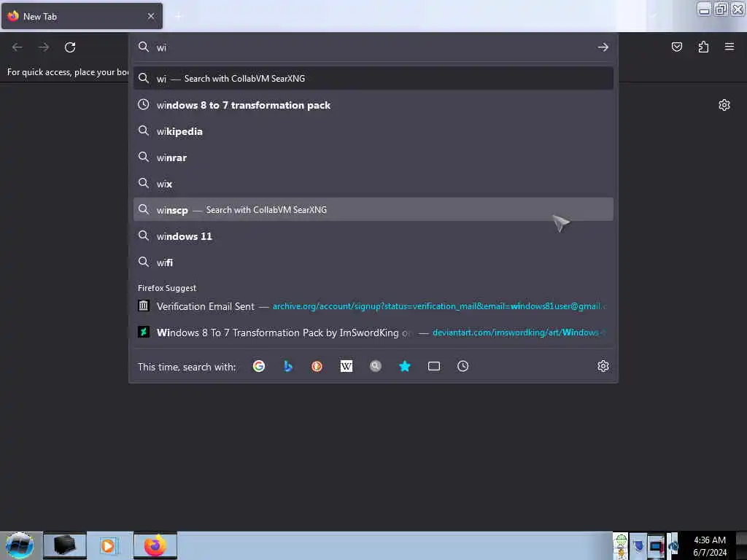This screenshot has height=560, width=747.
Task: Go back one page
Action: (x=18, y=47)
